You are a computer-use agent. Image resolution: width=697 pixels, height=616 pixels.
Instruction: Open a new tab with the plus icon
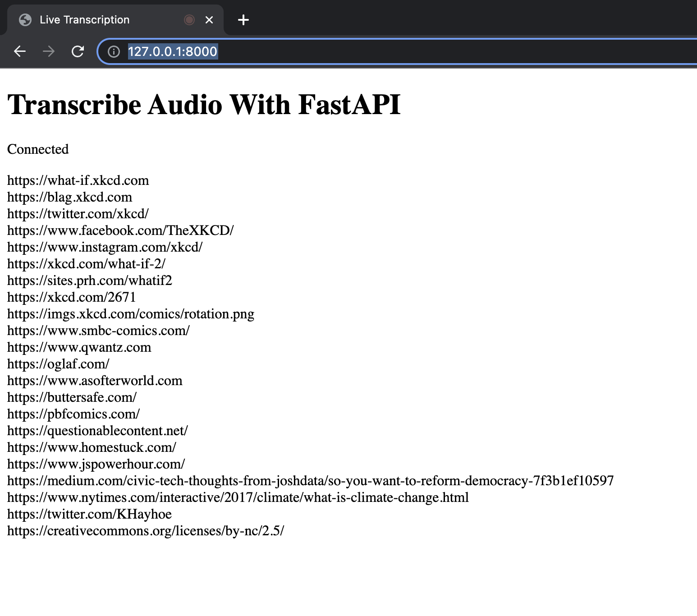click(243, 20)
